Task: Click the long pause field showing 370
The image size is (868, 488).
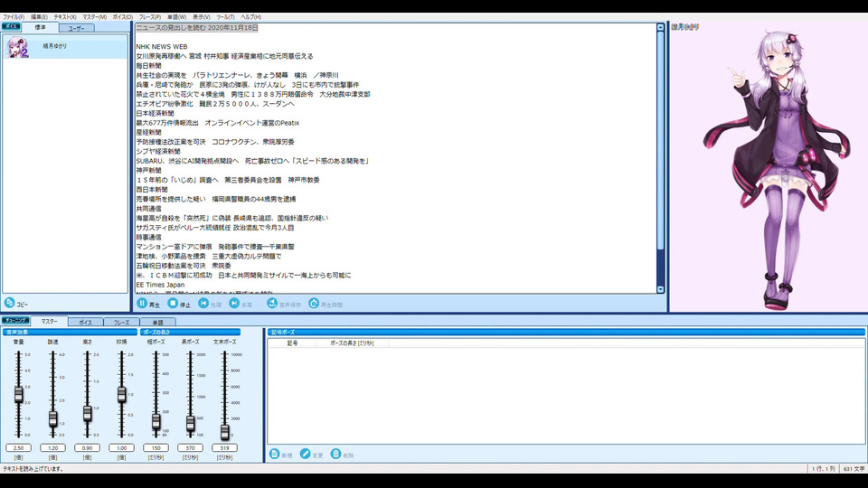Action: tap(191, 447)
